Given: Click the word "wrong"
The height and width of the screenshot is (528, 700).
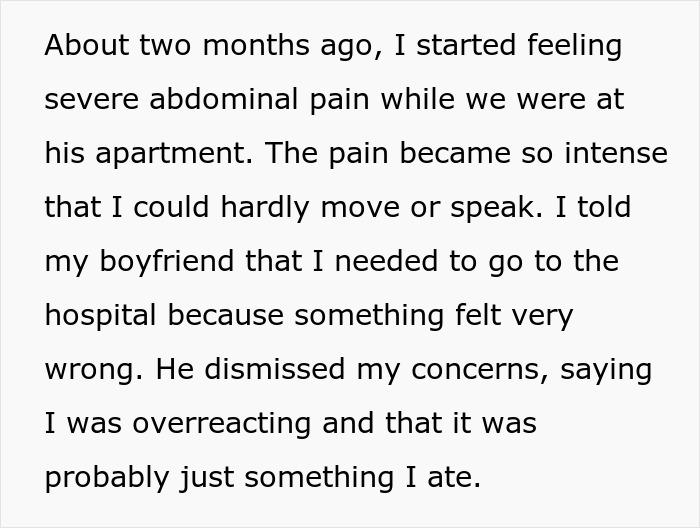Looking at the screenshot, I should [88, 370].
